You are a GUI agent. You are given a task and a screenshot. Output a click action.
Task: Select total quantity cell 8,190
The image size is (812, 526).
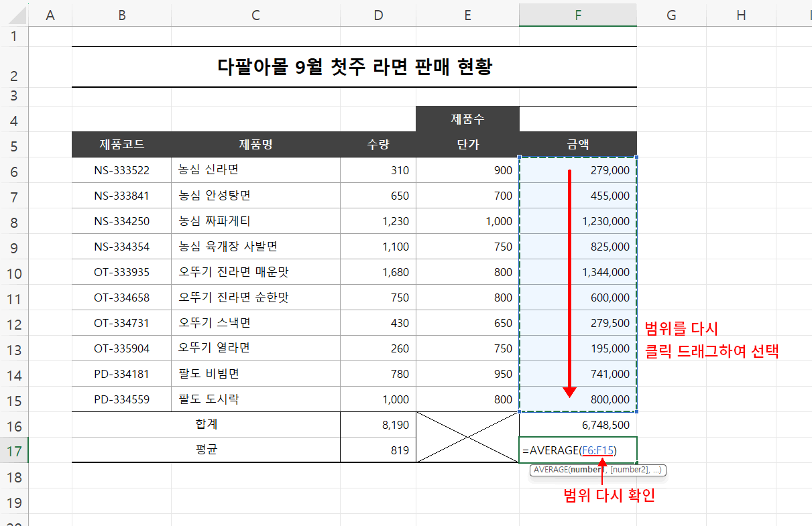pos(378,425)
